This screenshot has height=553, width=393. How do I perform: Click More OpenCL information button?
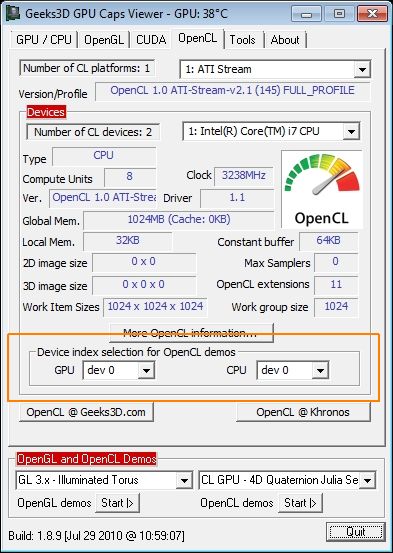192,333
